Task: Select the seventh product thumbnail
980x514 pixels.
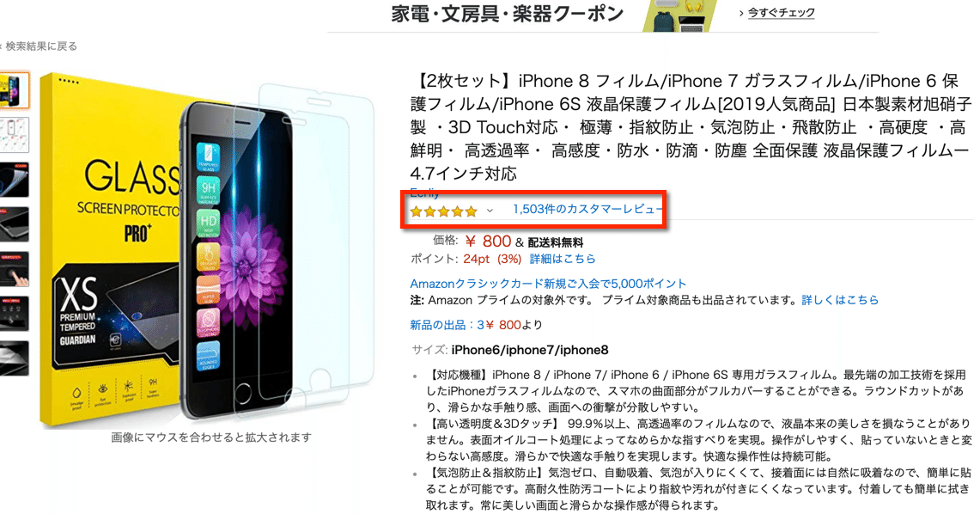Action: click(14, 358)
